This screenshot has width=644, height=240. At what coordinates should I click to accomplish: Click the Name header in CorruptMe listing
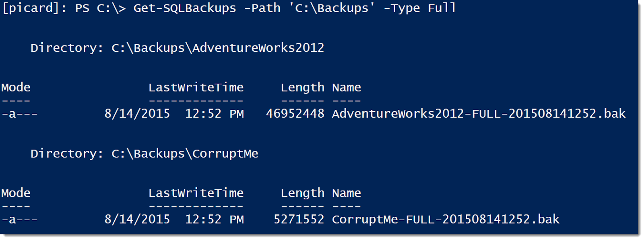[x=347, y=193]
